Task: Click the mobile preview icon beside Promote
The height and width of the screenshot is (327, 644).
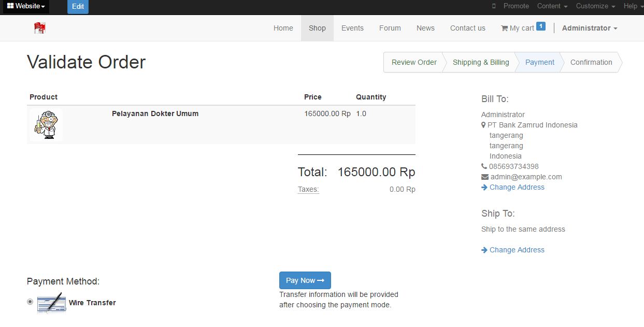Action: [494, 6]
